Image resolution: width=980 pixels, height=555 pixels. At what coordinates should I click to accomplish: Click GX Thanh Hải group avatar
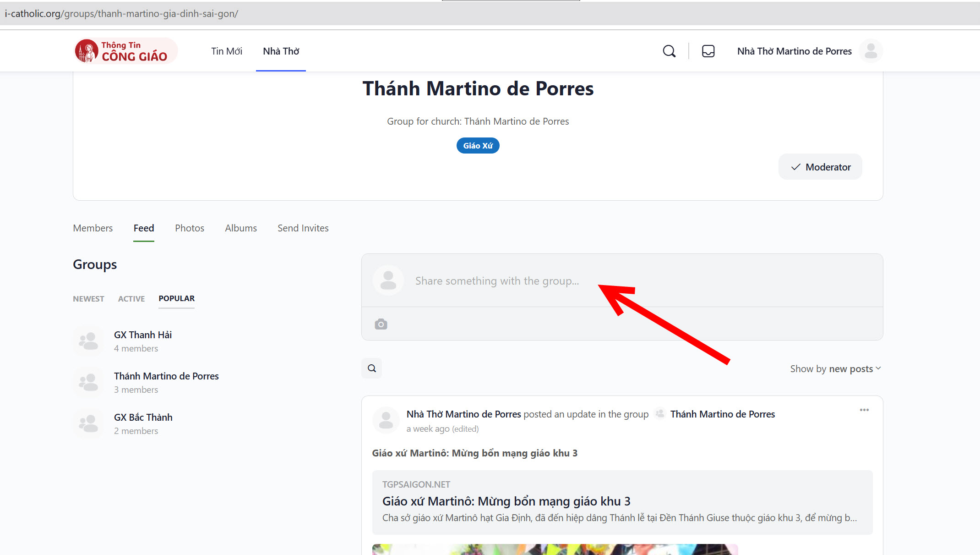click(x=89, y=341)
